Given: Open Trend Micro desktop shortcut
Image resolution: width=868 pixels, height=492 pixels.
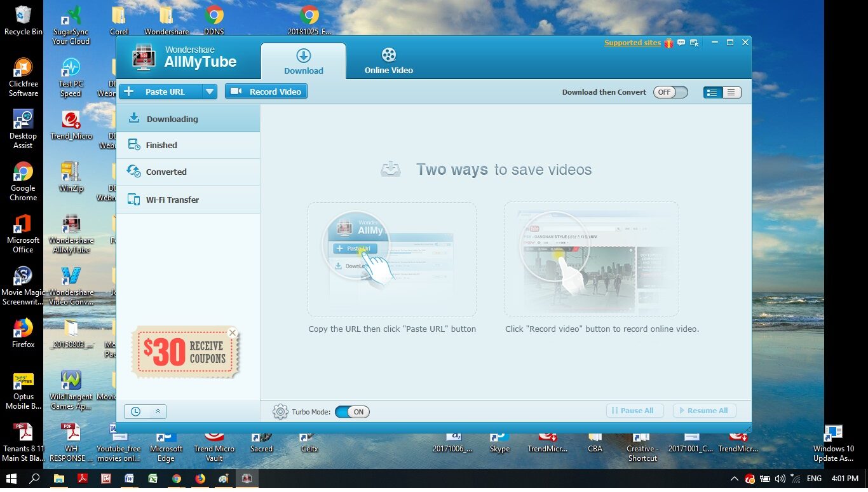Looking at the screenshot, I should pyautogui.click(x=71, y=125).
